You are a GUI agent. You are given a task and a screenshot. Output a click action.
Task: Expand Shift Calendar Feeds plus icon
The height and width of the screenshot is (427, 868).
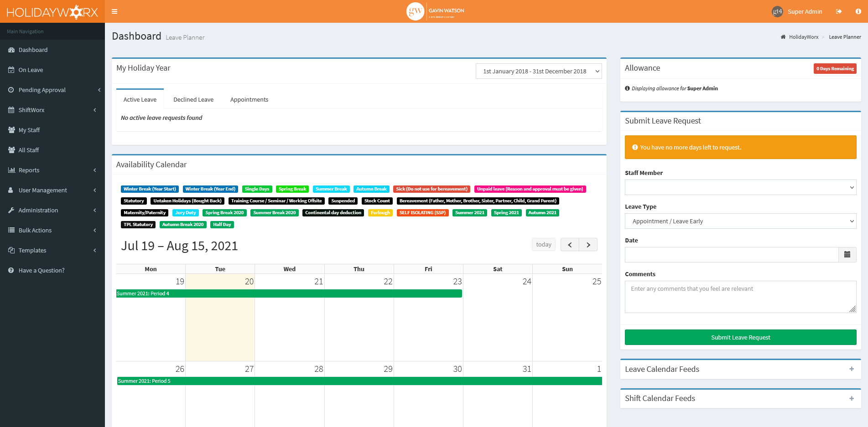(x=851, y=398)
